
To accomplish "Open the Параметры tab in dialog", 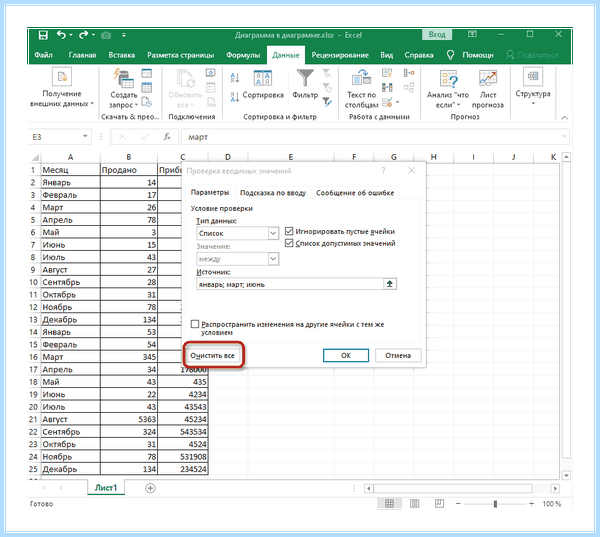I will click(210, 193).
